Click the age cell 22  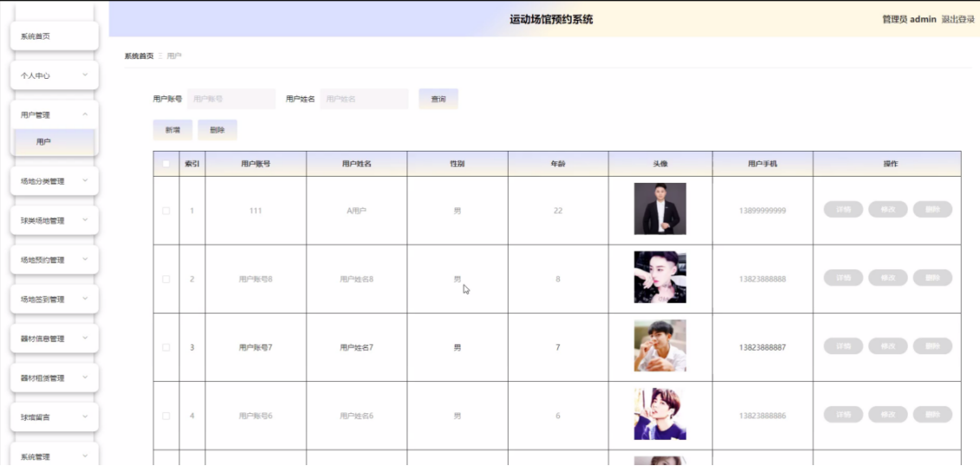[558, 211]
